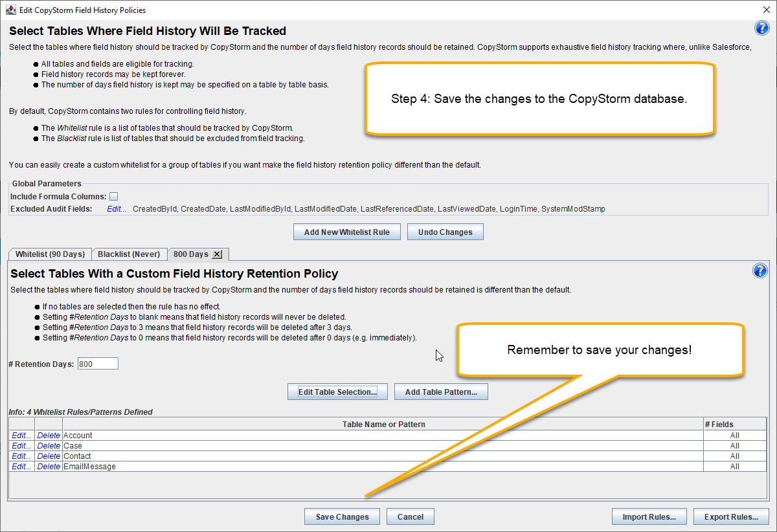Screen dimensions: 777x532
Task: Switch to Whitelist (90 Days) tab
Action: pos(50,254)
